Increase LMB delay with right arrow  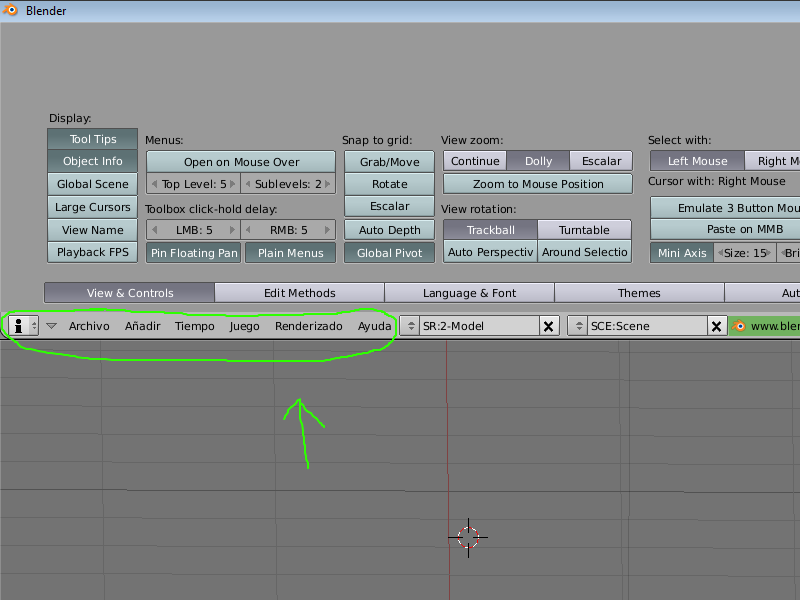coord(233,230)
